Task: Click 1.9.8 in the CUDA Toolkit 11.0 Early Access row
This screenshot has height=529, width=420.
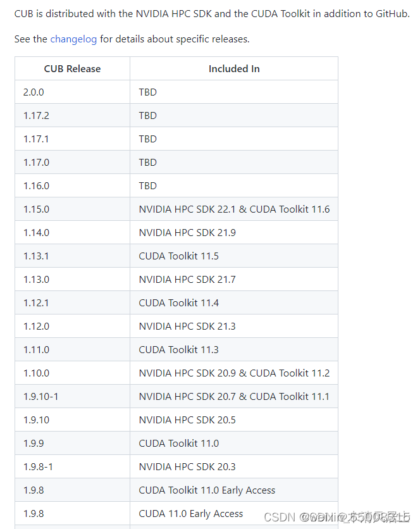Action: [72, 490]
